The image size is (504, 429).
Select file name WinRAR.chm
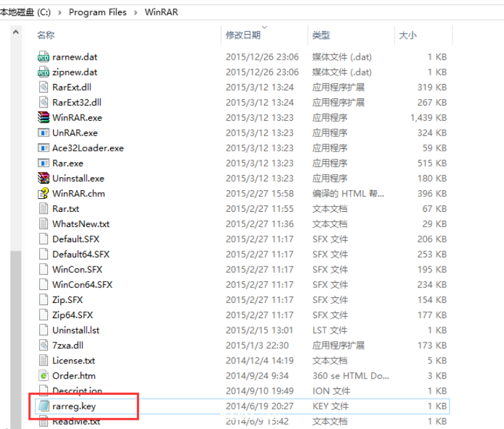[x=79, y=194]
